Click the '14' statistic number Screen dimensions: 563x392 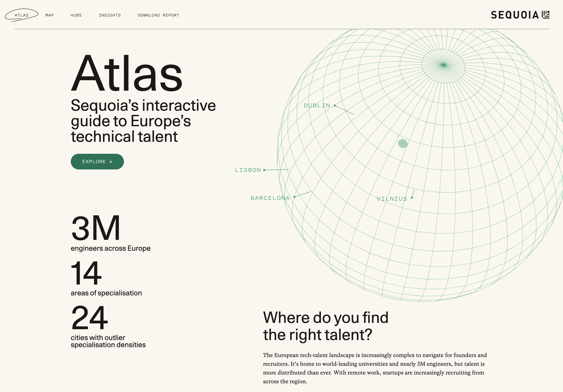point(86,273)
